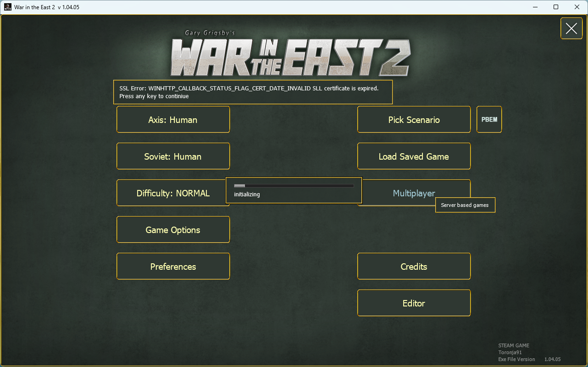The width and height of the screenshot is (588, 367).
Task: Dismiss the SSL Error message box
Action: (253, 92)
